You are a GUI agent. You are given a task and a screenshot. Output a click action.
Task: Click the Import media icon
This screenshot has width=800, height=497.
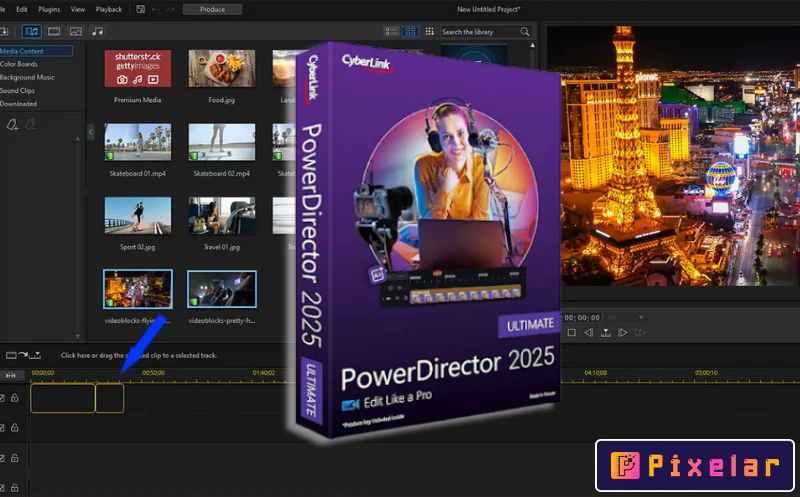pyautogui.click(x=4, y=32)
